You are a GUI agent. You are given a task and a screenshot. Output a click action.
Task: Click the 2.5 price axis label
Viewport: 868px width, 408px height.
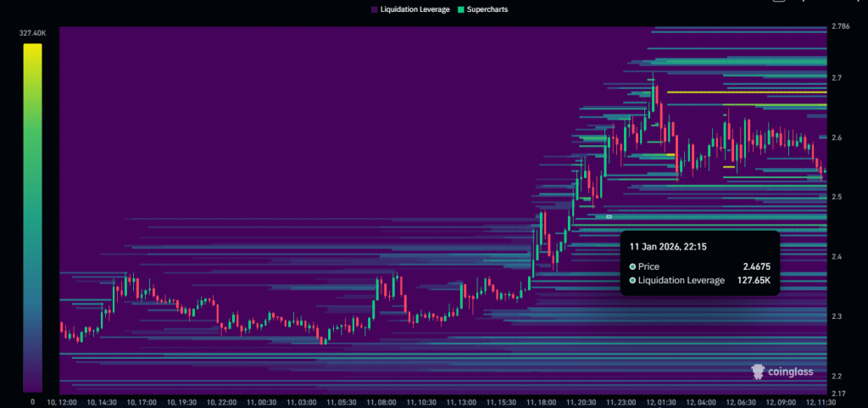(837, 197)
